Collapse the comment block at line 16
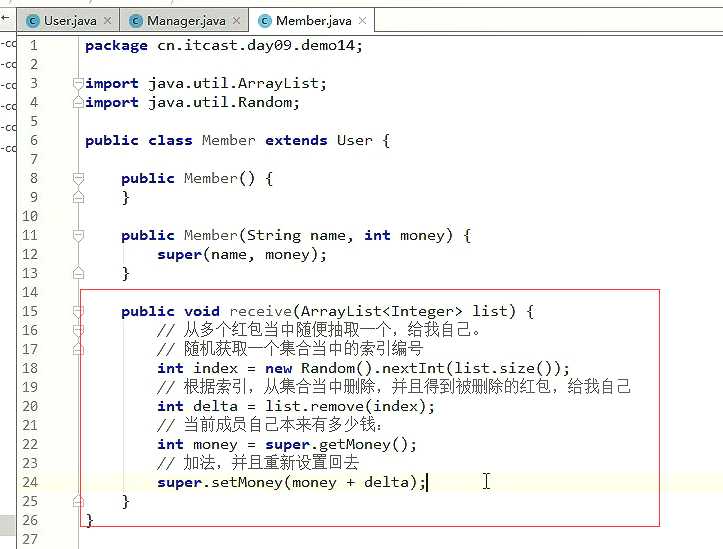 78,330
